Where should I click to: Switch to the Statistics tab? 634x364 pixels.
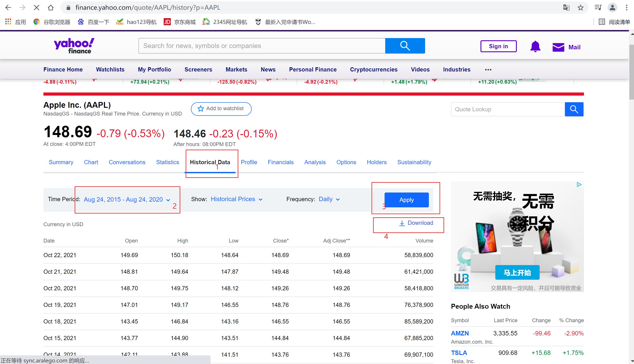click(167, 162)
